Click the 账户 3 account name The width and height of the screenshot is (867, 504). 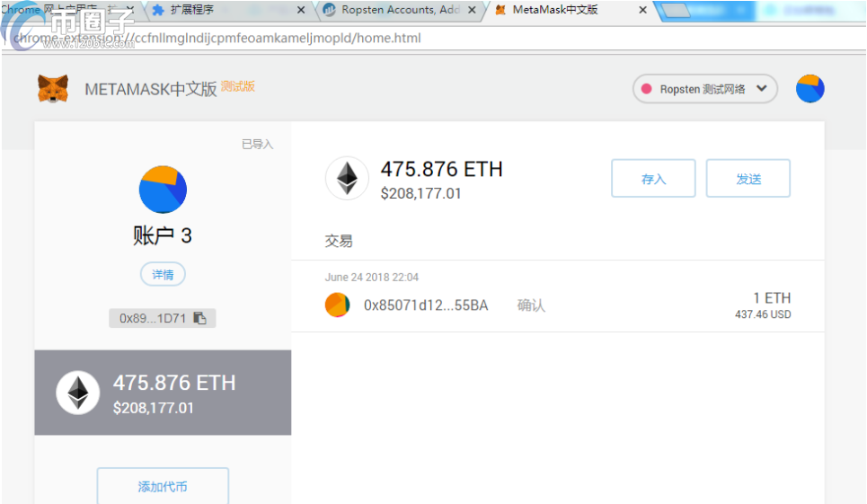click(x=162, y=235)
